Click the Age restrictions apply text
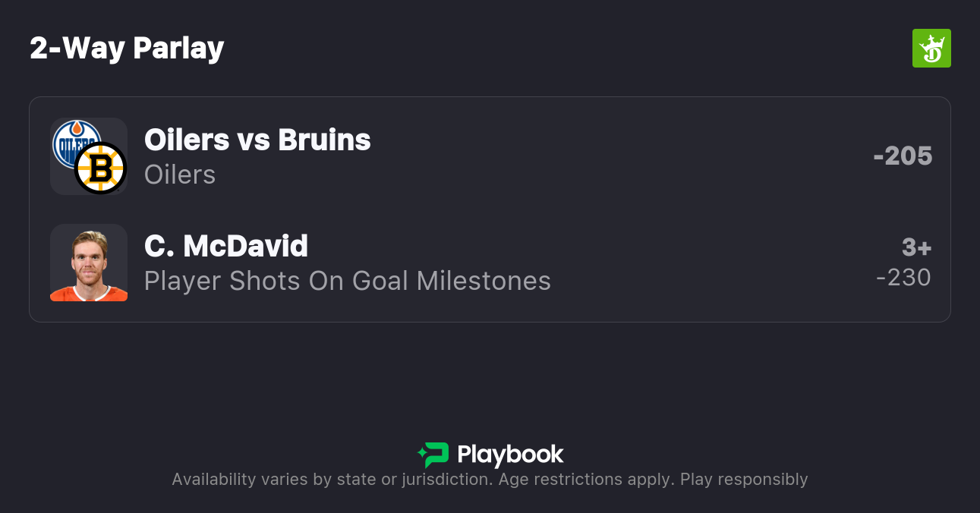 coord(586,480)
